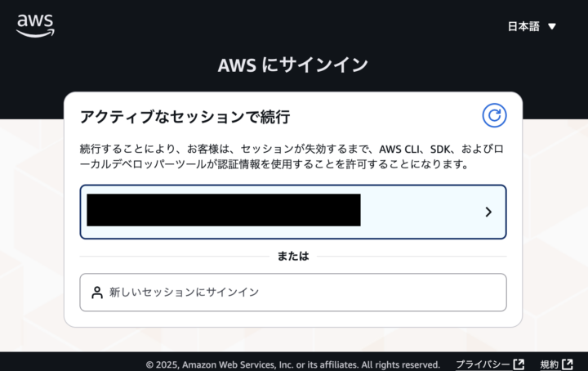The height and width of the screenshot is (371, 588).
Task: Click the person icon for new session
Action: click(97, 292)
